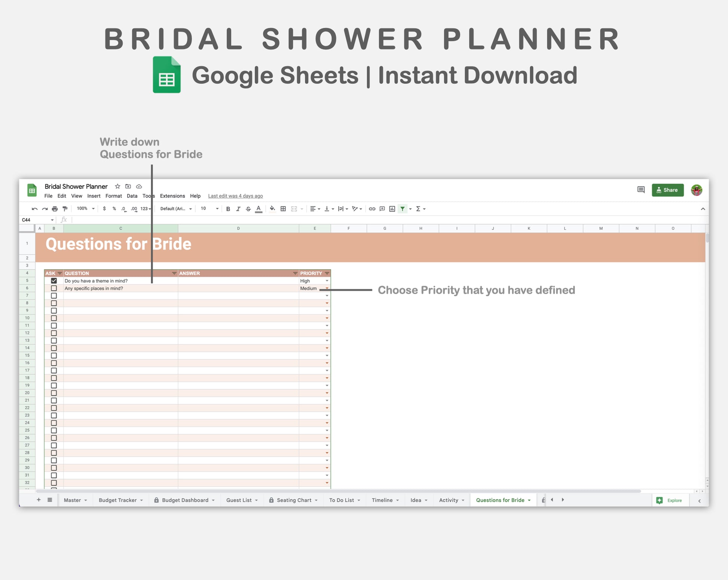The height and width of the screenshot is (580, 728).
Task: Open the zoom level 100% dropdown
Action: pos(86,209)
